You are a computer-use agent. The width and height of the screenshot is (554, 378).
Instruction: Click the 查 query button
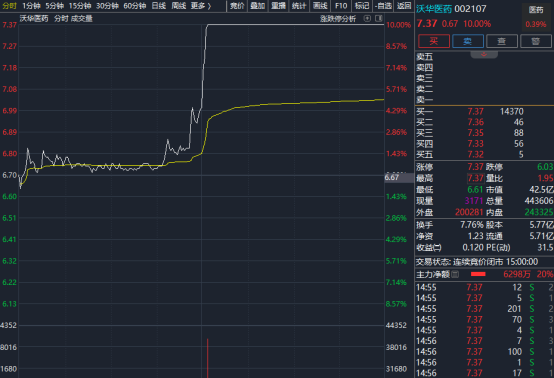tap(502, 41)
